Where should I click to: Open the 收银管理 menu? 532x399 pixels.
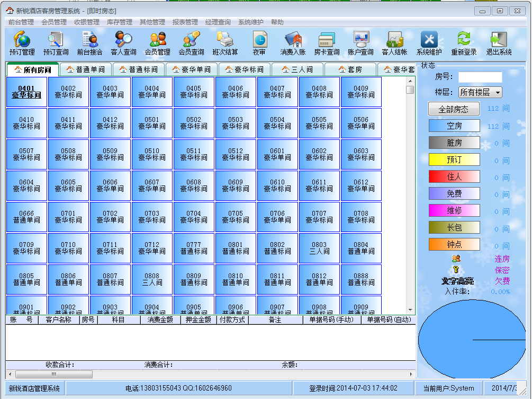(x=87, y=22)
